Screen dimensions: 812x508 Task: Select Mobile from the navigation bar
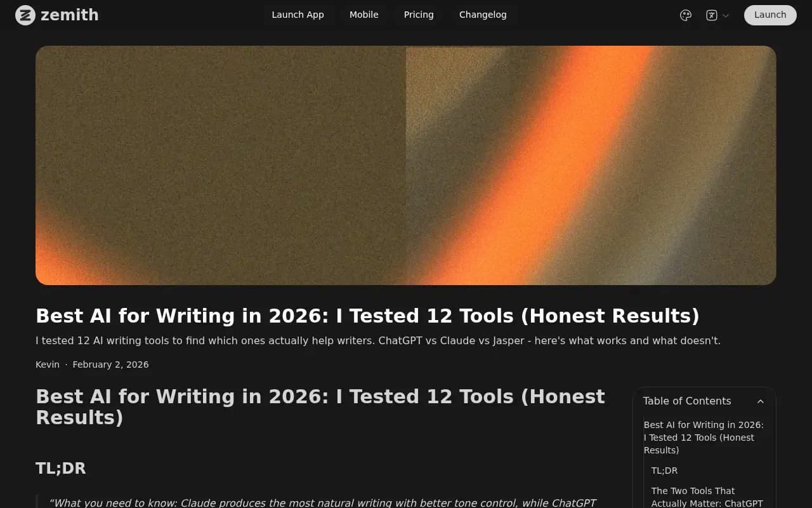[363, 15]
